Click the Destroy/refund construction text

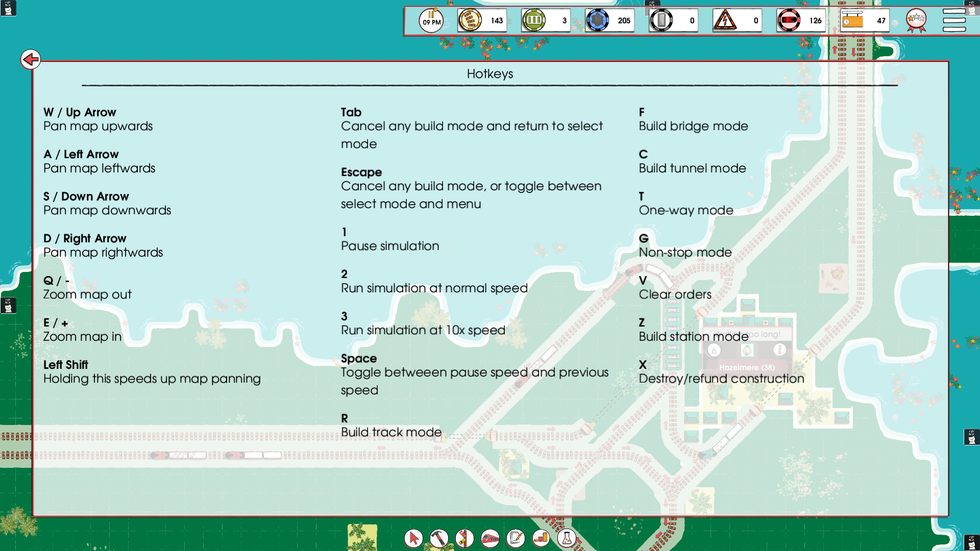pos(722,379)
